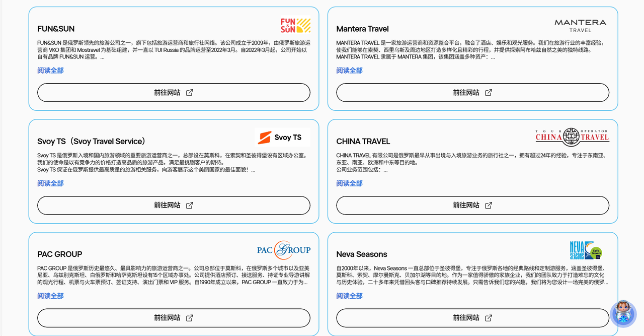The image size is (644, 336).
Task: Click Neva Seasons description paragraph
Action: 472,275
